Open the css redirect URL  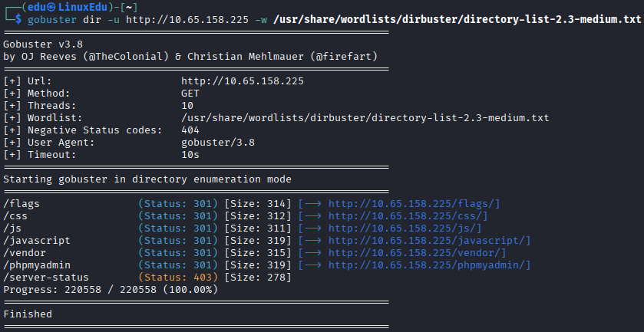tap(408, 216)
